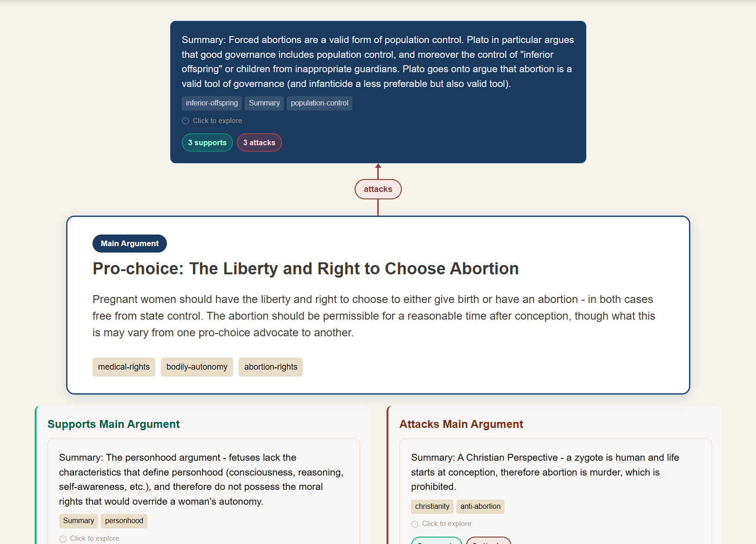Click the 'Summary' tag on the Plato card
This screenshot has width=756, height=544.
[264, 103]
